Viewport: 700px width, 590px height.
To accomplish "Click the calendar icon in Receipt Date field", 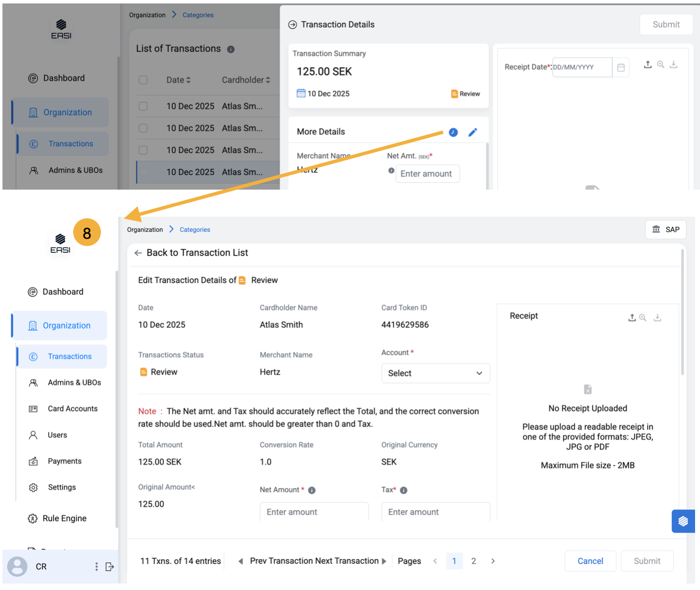I will click(621, 67).
